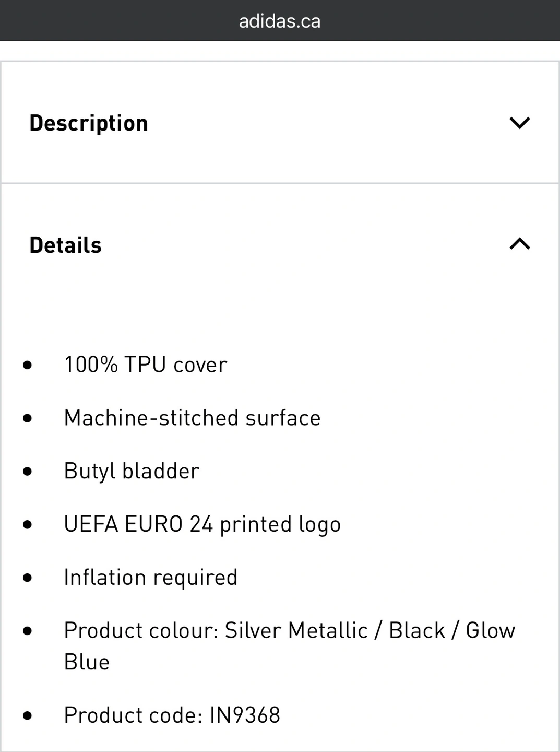Click the "Product code: IN9368" text
This screenshot has height=752, width=560.
coord(172,715)
